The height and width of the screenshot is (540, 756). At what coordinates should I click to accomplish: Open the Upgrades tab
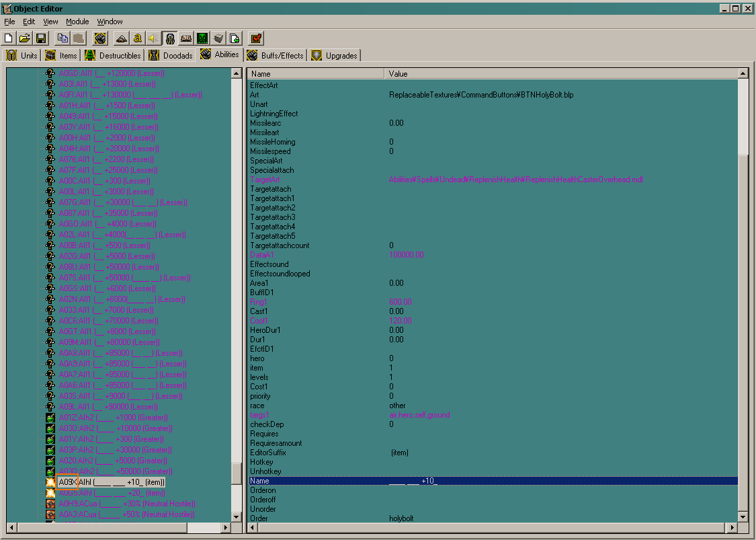[335, 56]
